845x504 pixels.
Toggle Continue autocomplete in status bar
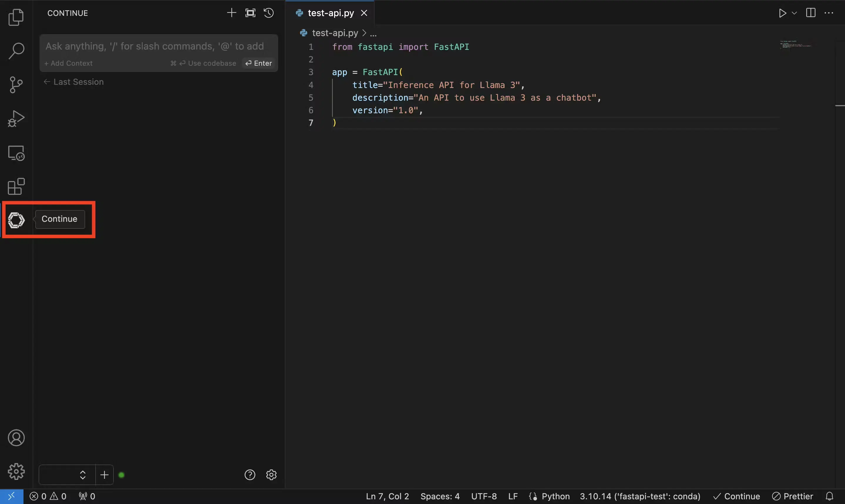coord(736,497)
